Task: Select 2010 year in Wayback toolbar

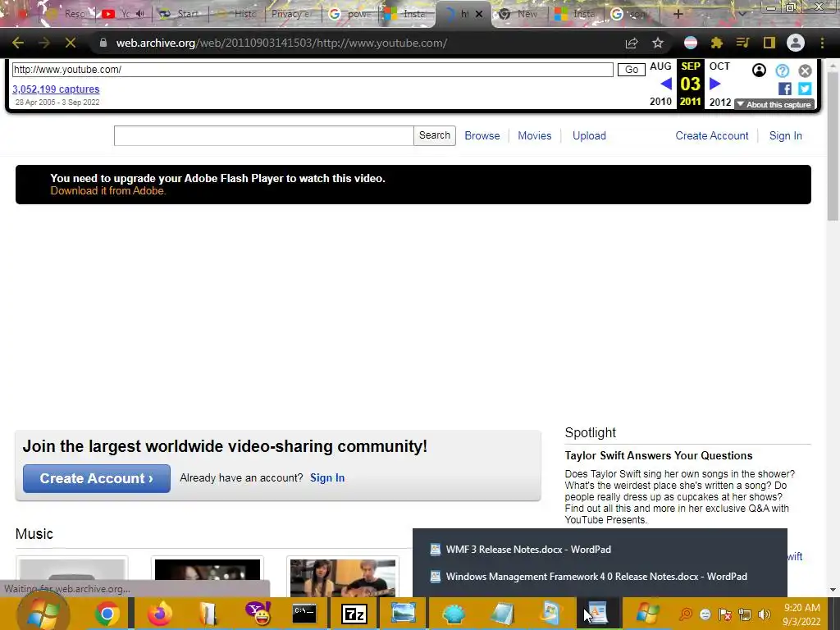Action: (660, 102)
